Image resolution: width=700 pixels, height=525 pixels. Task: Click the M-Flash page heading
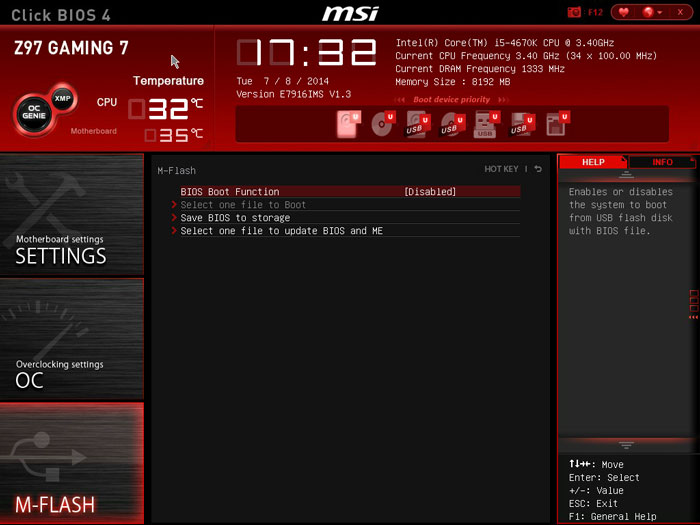[x=176, y=171]
